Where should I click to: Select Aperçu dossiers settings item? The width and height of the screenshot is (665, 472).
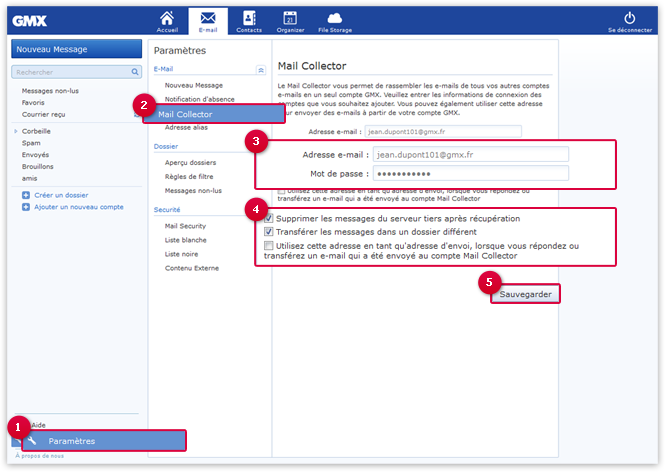[x=190, y=162]
